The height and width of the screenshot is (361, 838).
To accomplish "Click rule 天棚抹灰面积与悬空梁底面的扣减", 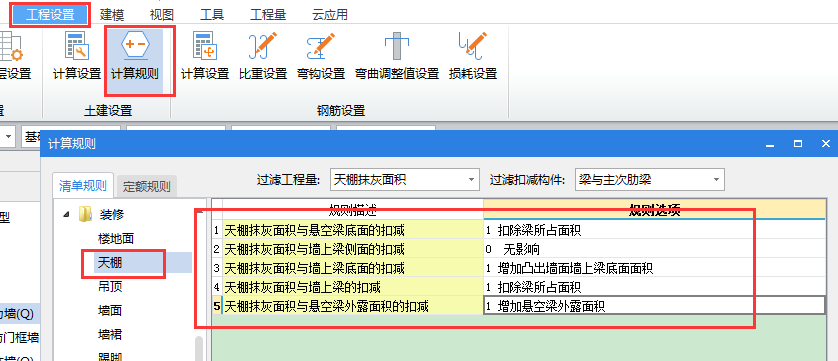I will pos(353,231).
